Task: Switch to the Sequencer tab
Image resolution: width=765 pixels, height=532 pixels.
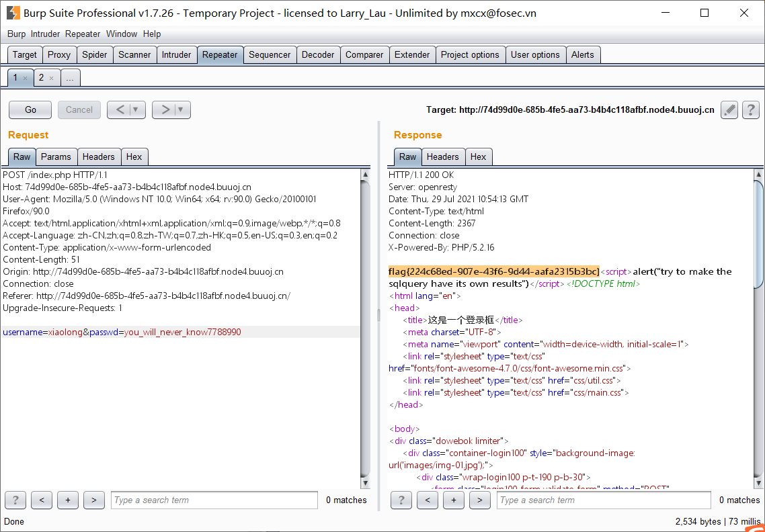Action: (x=270, y=54)
